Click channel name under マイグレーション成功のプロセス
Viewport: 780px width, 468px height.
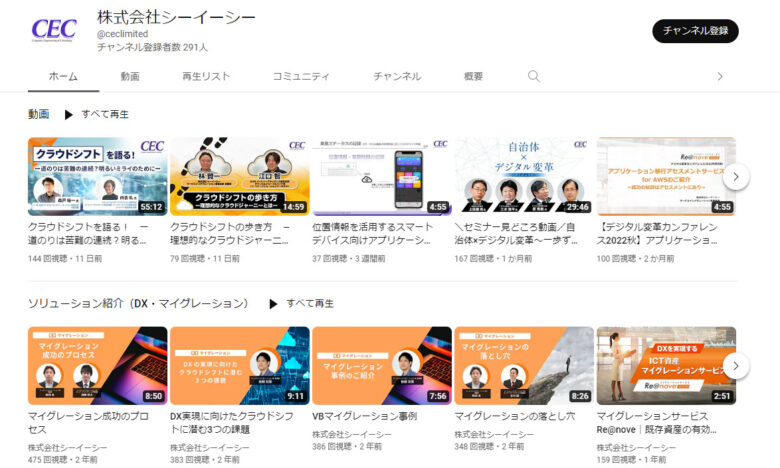(67, 448)
